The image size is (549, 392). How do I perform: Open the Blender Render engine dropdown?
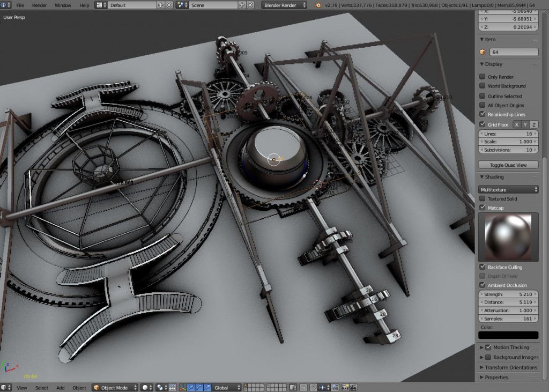(x=284, y=5)
